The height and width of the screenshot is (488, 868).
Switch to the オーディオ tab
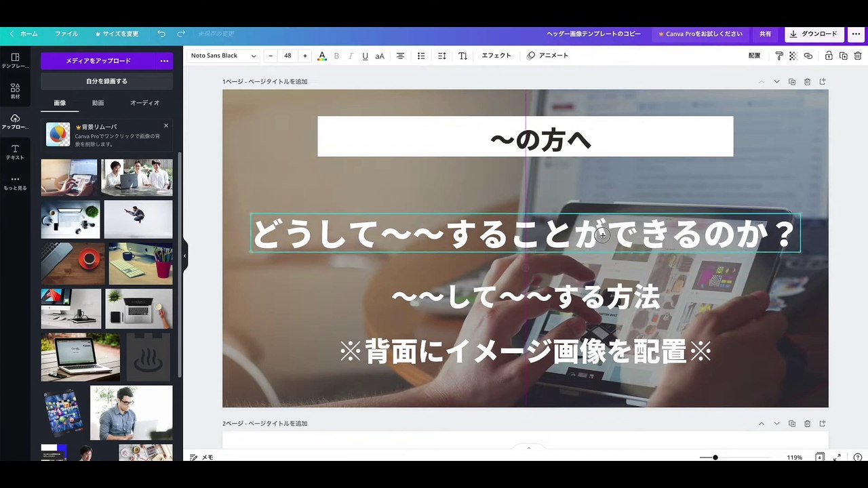point(144,103)
